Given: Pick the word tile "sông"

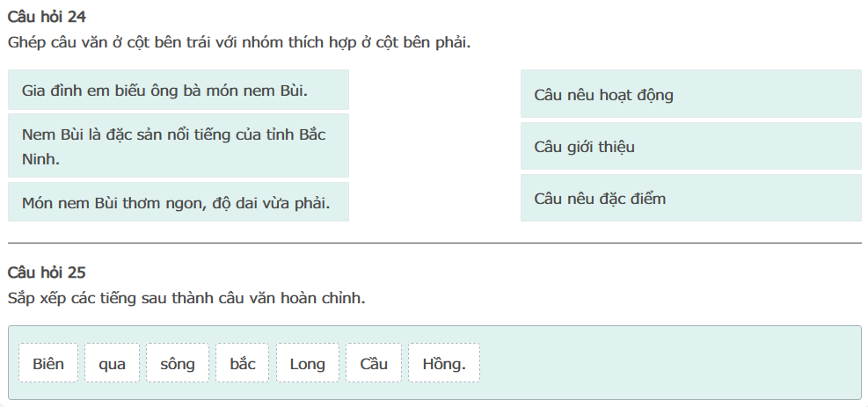Looking at the screenshot, I should [x=178, y=363].
